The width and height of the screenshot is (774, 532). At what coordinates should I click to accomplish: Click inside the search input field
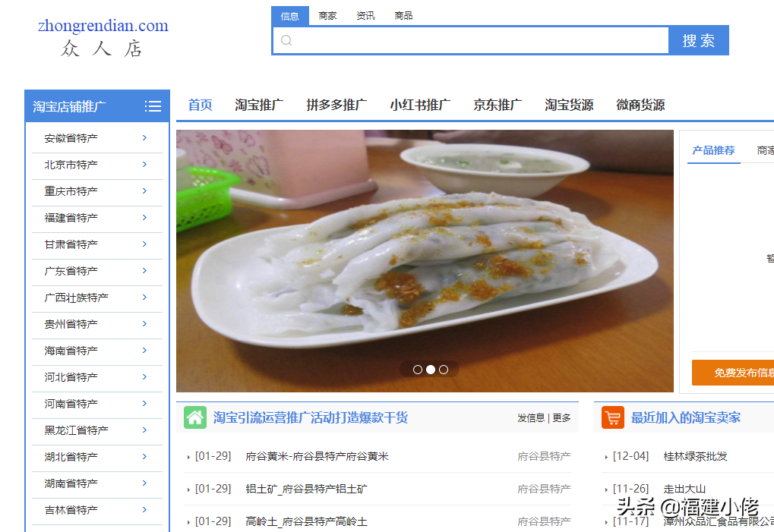[x=479, y=40]
